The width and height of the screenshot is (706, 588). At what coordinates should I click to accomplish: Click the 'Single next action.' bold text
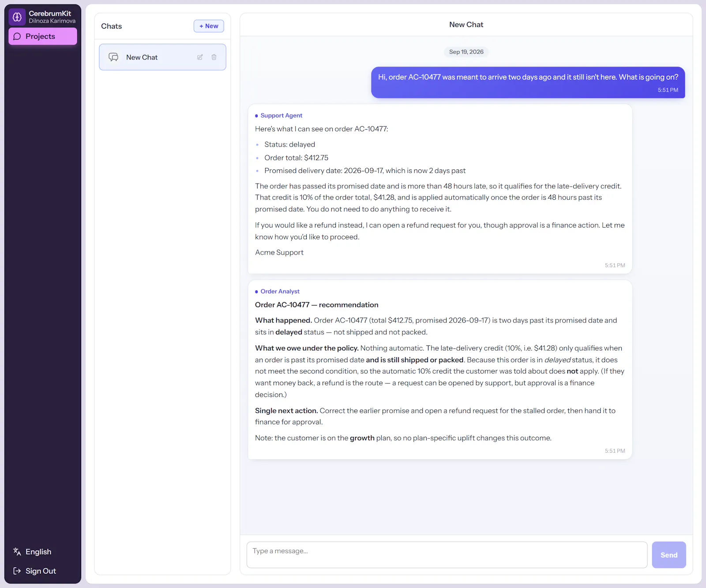pyautogui.click(x=286, y=411)
